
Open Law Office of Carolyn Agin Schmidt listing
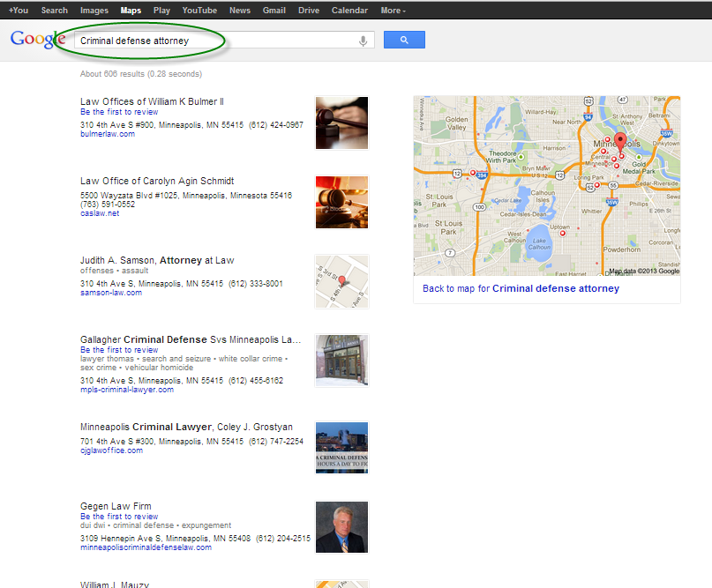[157, 181]
